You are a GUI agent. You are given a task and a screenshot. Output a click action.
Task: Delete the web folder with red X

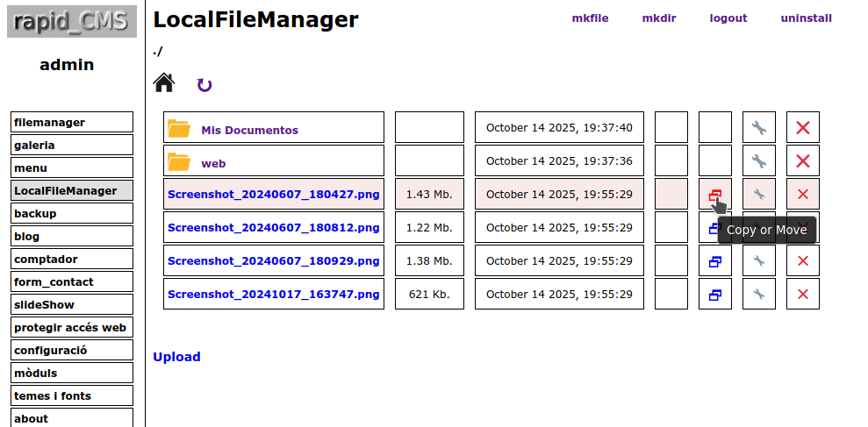[x=803, y=161]
